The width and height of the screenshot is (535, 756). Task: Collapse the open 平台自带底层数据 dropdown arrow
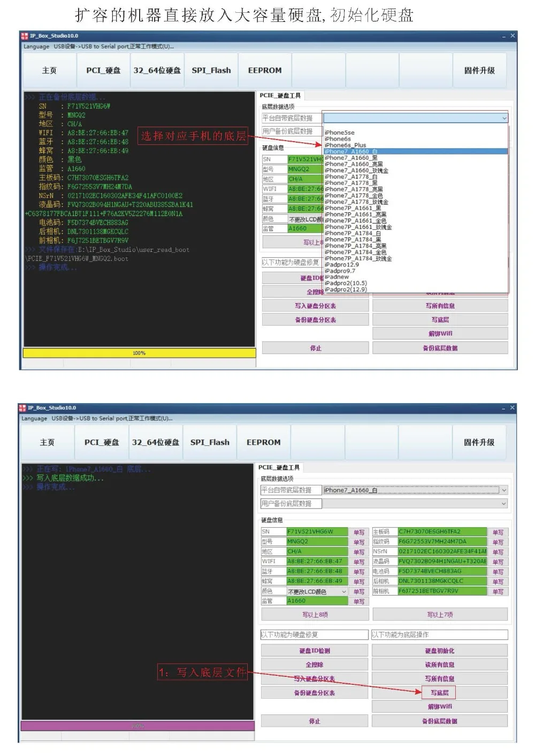tap(504, 118)
